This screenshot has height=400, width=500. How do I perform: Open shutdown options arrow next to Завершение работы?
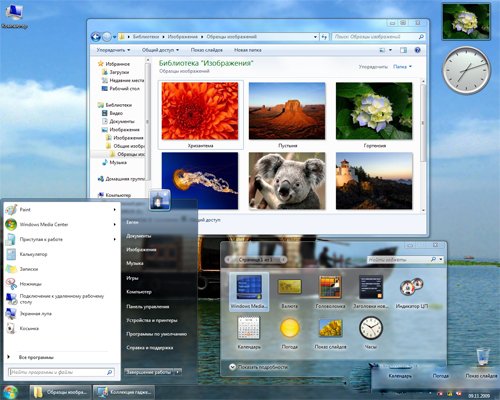(178, 372)
